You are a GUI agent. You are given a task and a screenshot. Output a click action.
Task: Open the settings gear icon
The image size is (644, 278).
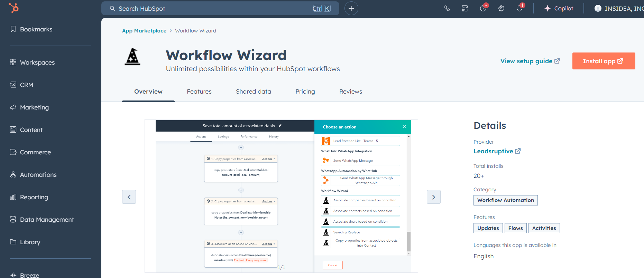pos(501,8)
